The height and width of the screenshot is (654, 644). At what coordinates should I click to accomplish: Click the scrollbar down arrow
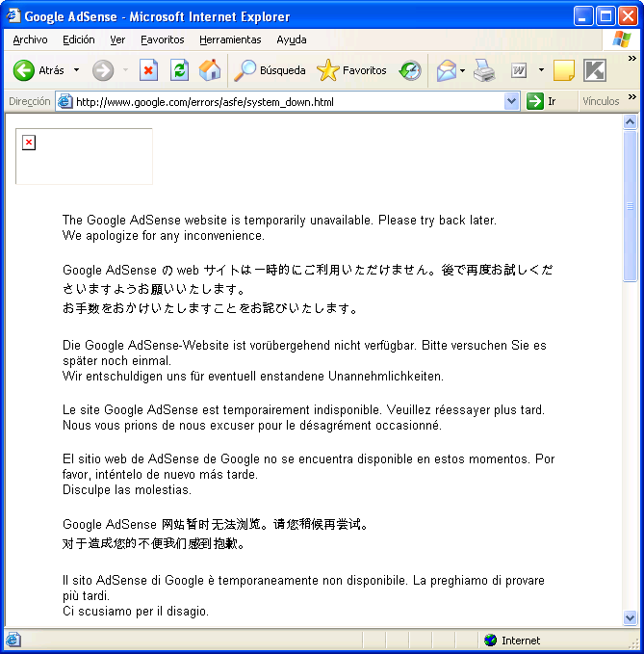(x=630, y=617)
